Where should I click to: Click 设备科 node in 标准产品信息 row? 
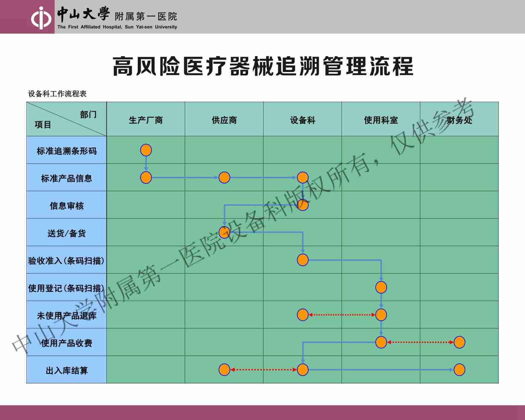pyautogui.click(x=303, y=177)
